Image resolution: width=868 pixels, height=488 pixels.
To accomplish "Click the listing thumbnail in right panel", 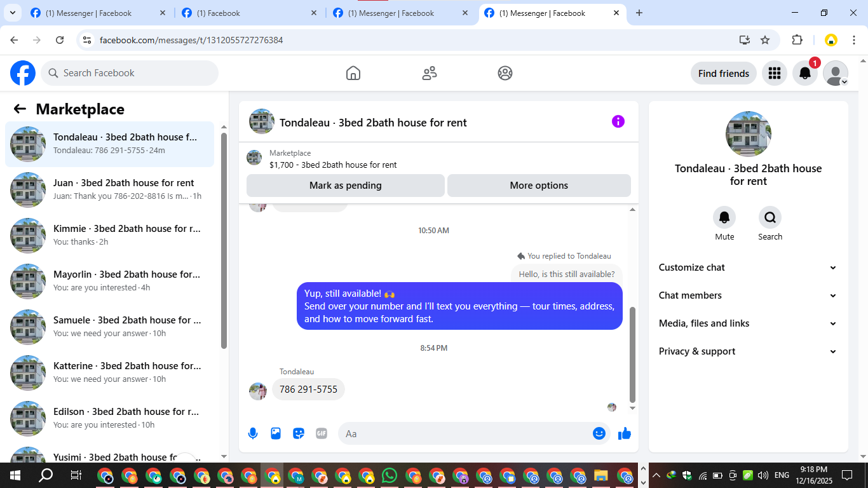I will (x=749, y=134).
